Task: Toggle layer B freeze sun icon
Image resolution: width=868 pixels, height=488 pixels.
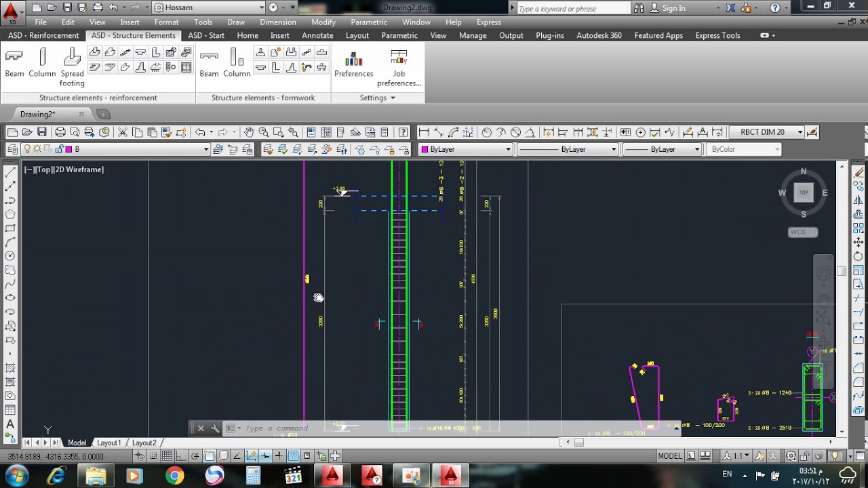Action: click(37, 149)
